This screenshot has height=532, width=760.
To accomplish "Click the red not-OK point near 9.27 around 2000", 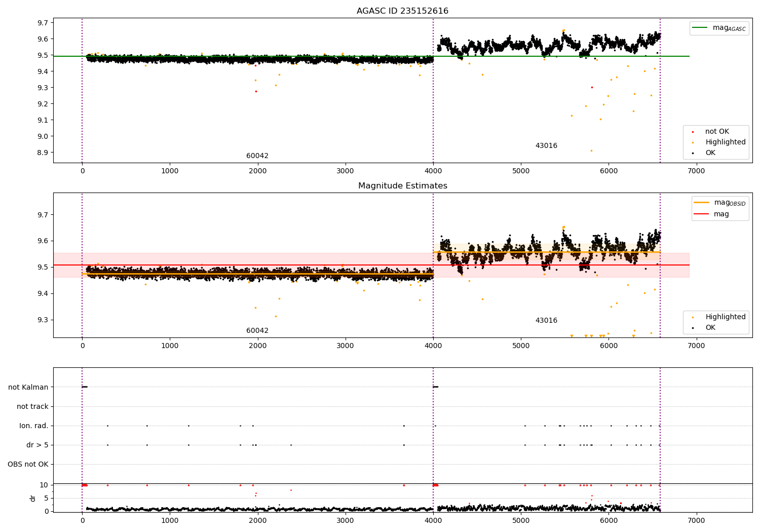I will click(x=256, y=91).
